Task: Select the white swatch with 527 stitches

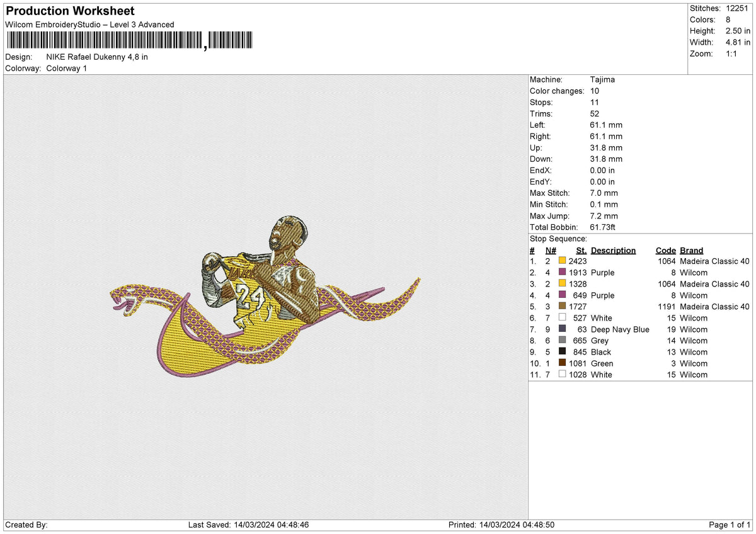Action: coord(562,317)
